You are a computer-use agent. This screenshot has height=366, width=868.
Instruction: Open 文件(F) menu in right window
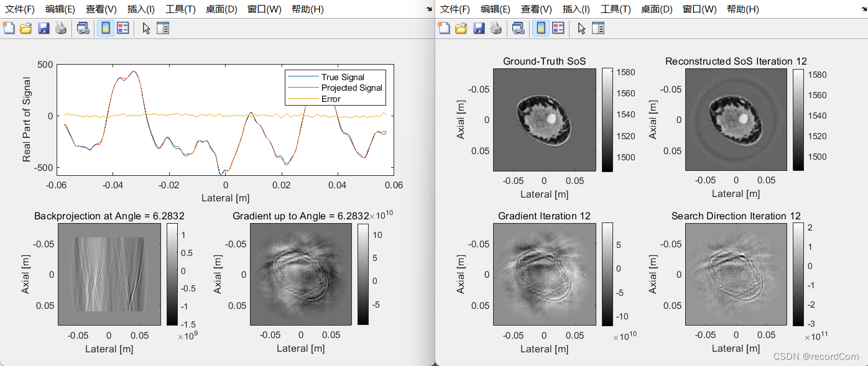click(455, 9)
